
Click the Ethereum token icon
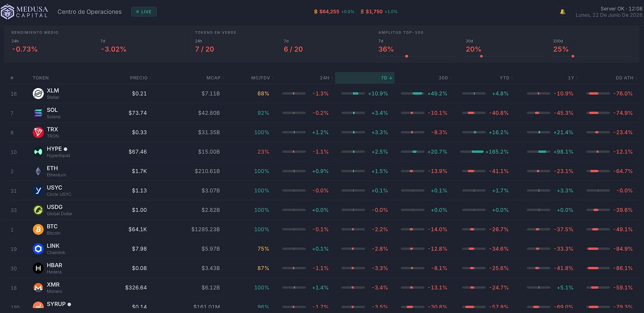click(38, 171)
